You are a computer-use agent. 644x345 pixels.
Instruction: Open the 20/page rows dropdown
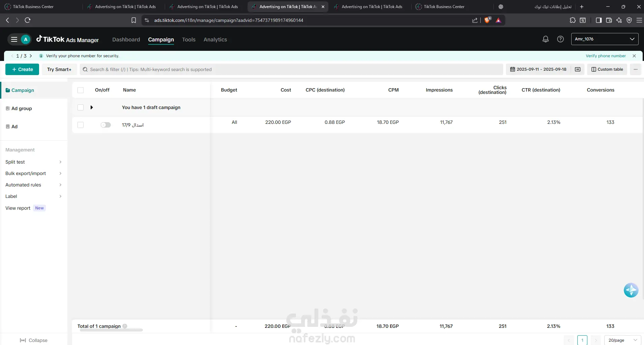click(622, 340)
